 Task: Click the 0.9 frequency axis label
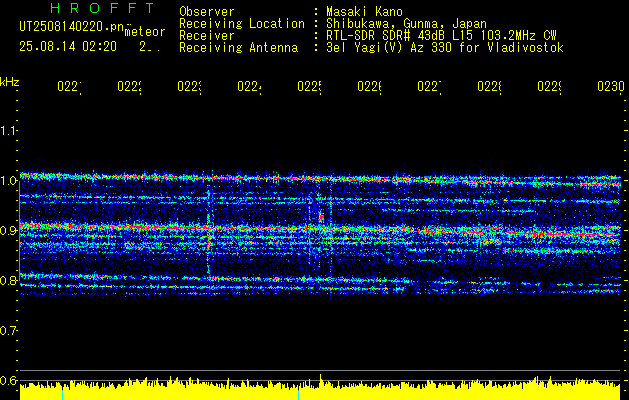pyautogui.click(x=9, y=230)
